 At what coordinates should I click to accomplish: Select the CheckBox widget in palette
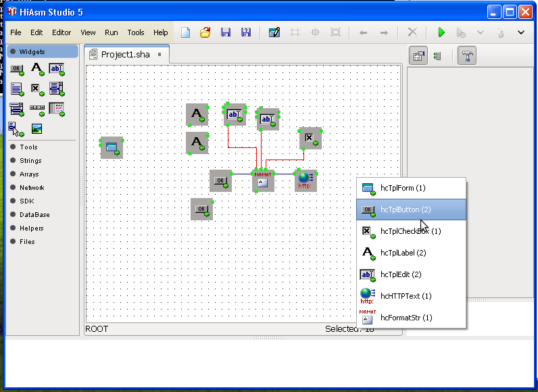[x=36, y=89]
